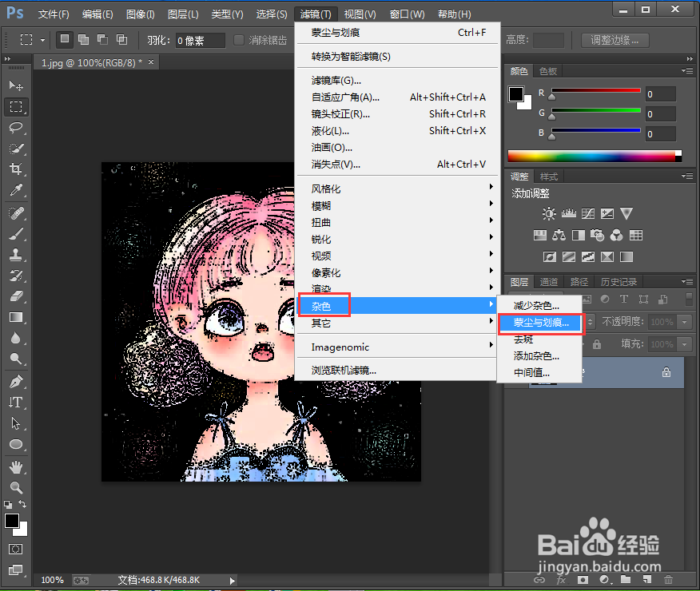Add a Vibrance adjustment
This screenshot has width=700, height=591.
pyautogui.click(x=626, y=214)
